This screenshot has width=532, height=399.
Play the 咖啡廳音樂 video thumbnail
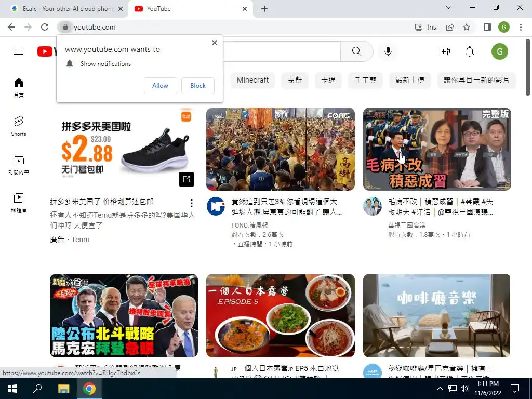pos(437,315)
